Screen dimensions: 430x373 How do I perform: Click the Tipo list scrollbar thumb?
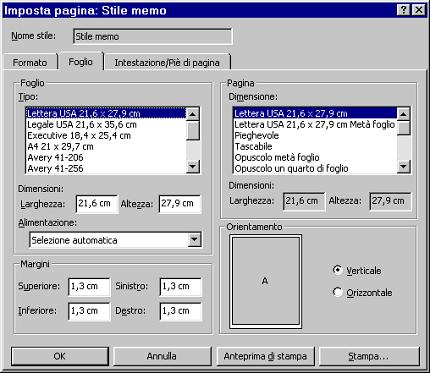coord(193,130)
